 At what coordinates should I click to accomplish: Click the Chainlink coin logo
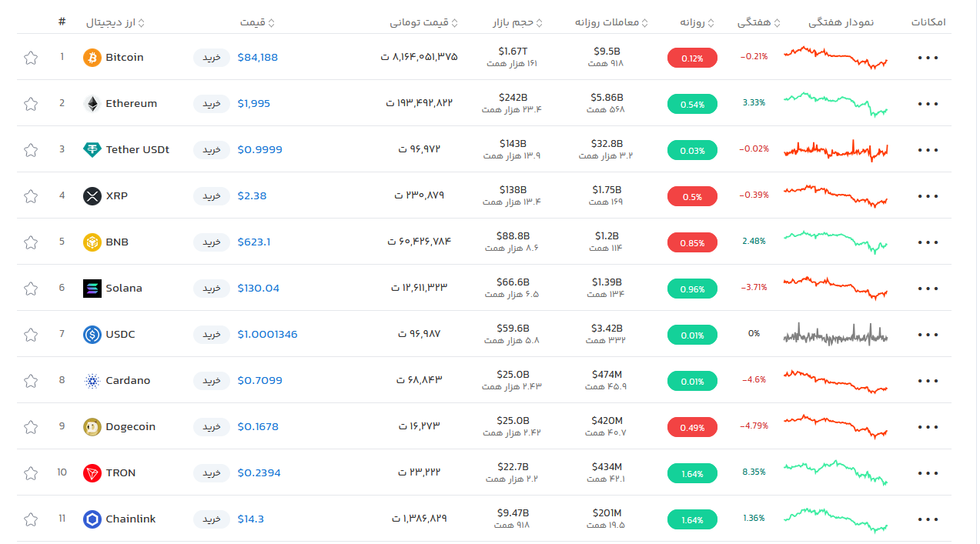[x=92, y=519]
